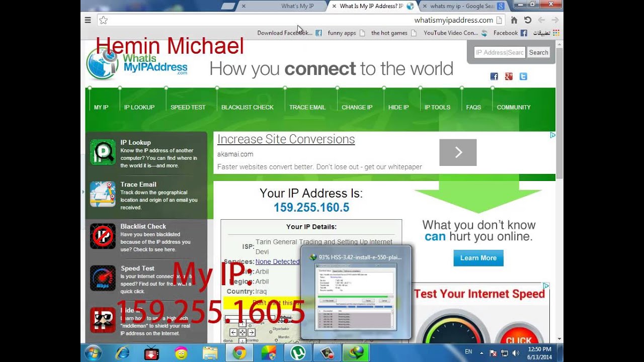Open a new tab with the new-tab button

pyautogui.click(x=227, y=6)
